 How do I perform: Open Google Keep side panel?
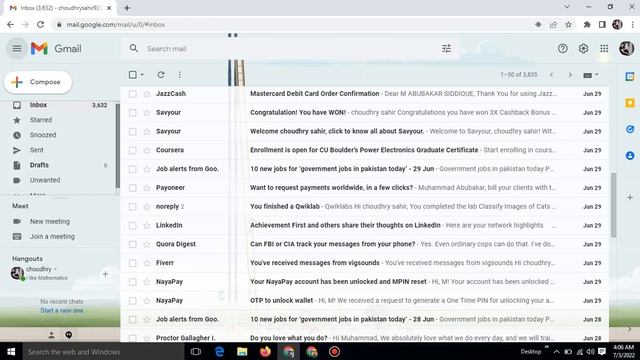pyautogui.click(x=630, y=103)
